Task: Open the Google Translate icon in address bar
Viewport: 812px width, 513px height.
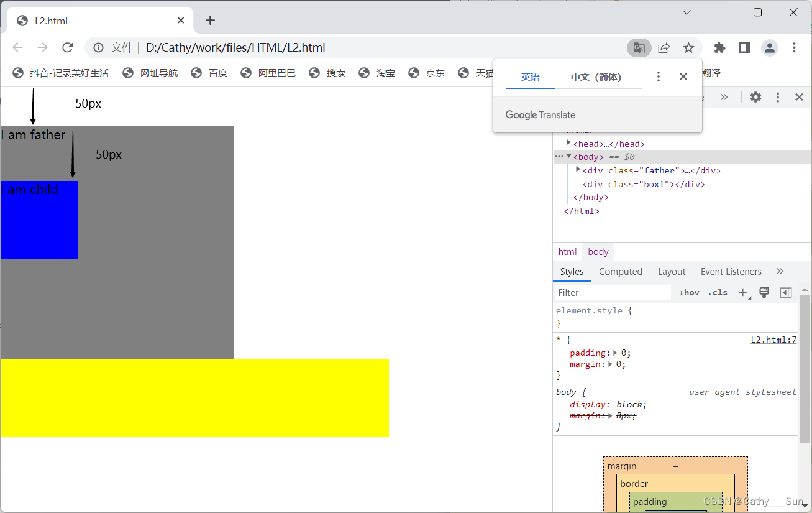Action: point(639,48)
